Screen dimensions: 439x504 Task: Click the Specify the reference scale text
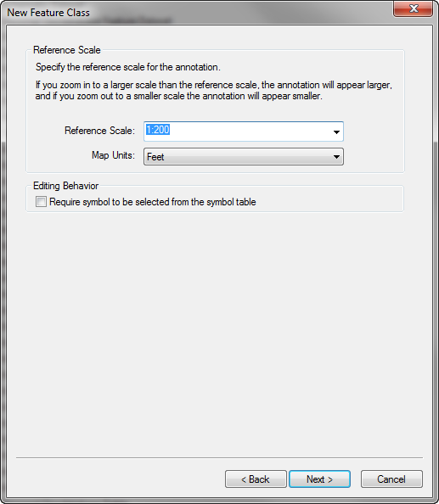point(128,67)
